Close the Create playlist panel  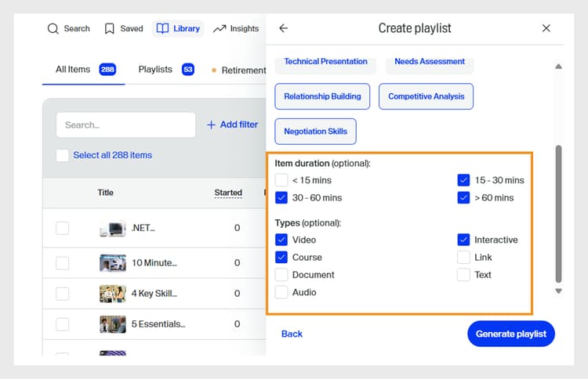click(546, 28)
